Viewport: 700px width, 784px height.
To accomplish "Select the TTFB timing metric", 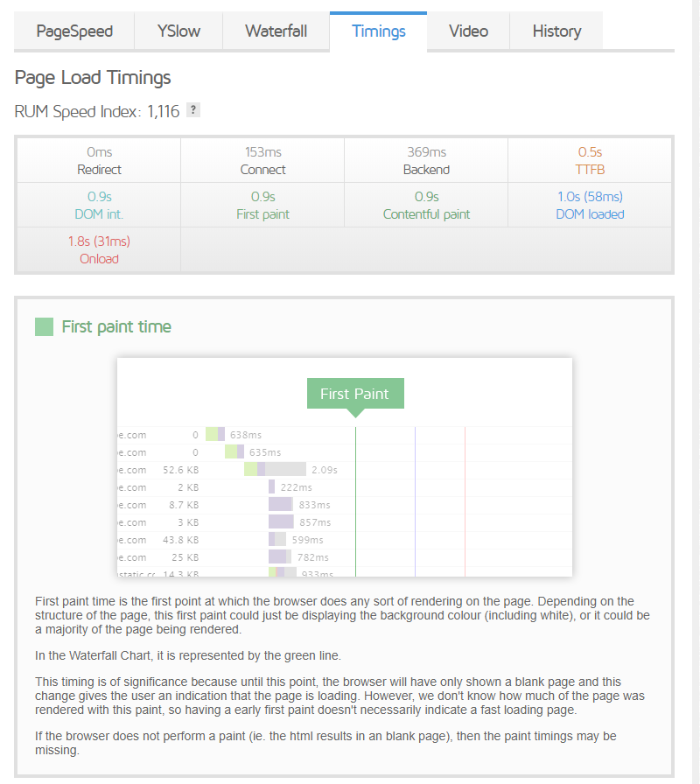I will click(x=589, y=159).
